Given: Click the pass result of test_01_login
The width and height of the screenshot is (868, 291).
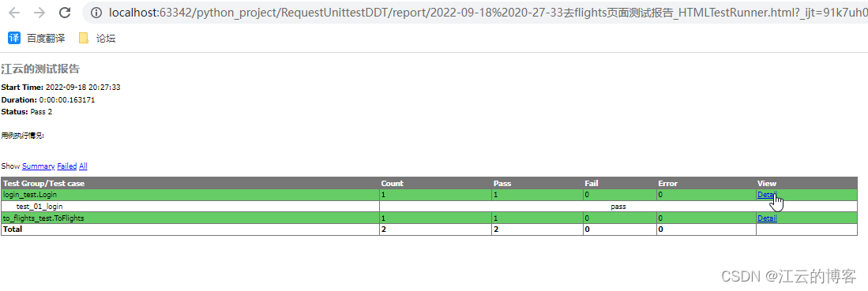Looking at the screenshot, I should pos(618,207).
